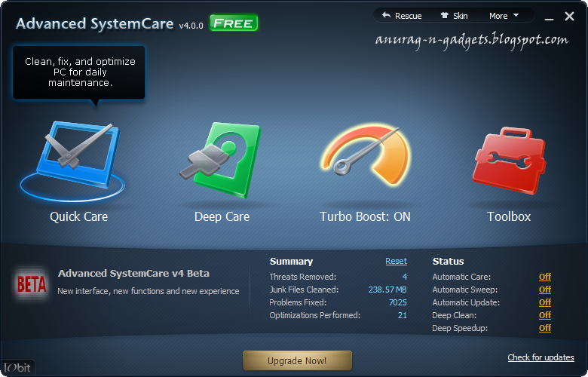Open the Rescue option

click(x=402, y=16)
